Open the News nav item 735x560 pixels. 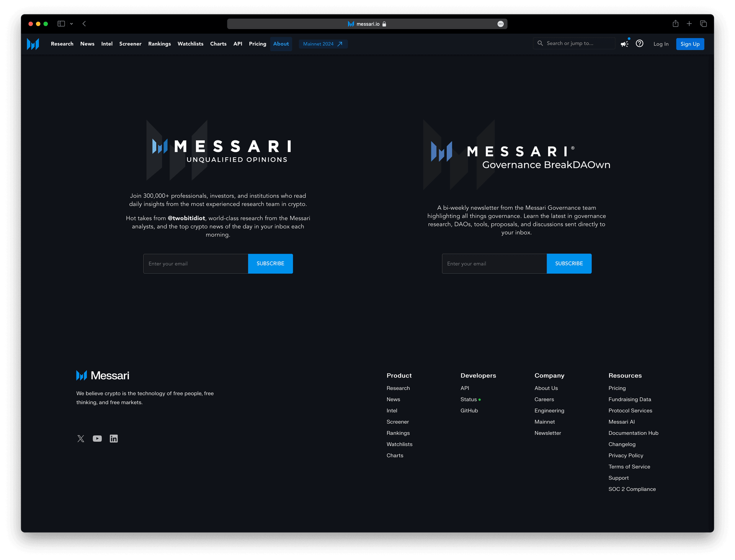(x=87, y=44)
